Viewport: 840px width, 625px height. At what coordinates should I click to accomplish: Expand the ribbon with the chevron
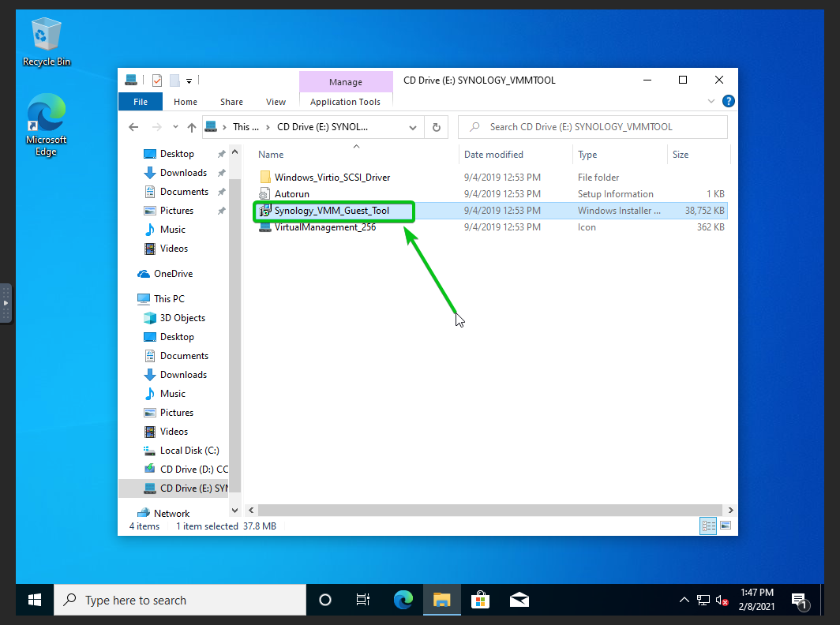712,101
